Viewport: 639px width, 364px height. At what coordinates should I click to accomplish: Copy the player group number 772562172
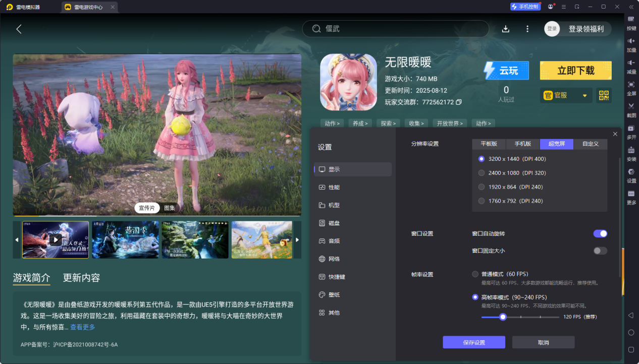pos(459,102)
